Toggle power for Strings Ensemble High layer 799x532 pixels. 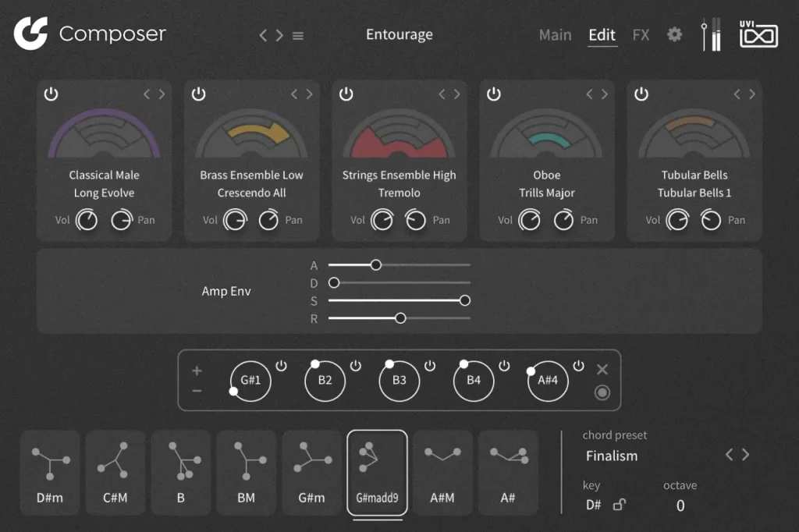(x=346, y=94)
